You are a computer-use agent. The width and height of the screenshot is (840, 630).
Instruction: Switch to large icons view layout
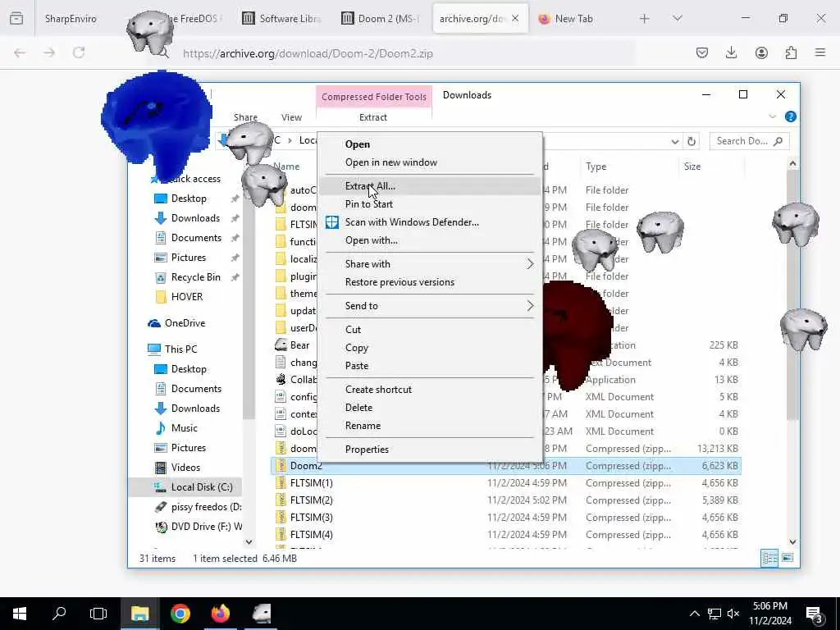click(787, 558)
